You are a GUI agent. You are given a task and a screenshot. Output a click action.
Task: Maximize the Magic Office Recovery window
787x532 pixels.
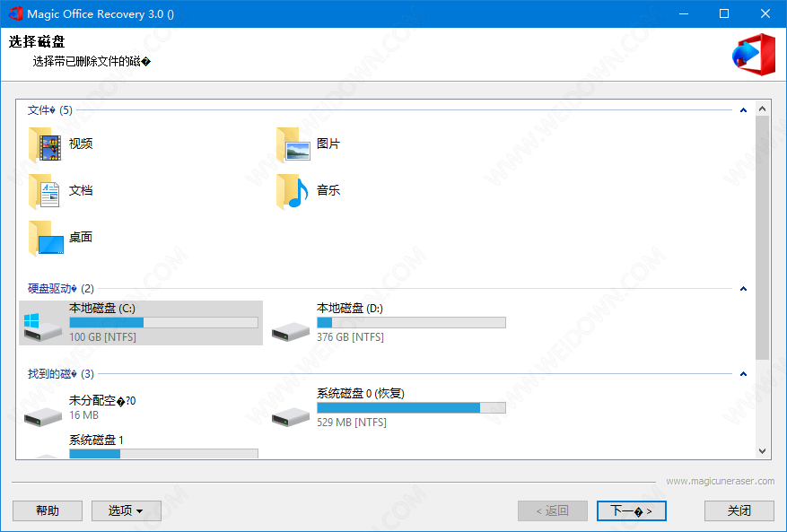[724, 13]
